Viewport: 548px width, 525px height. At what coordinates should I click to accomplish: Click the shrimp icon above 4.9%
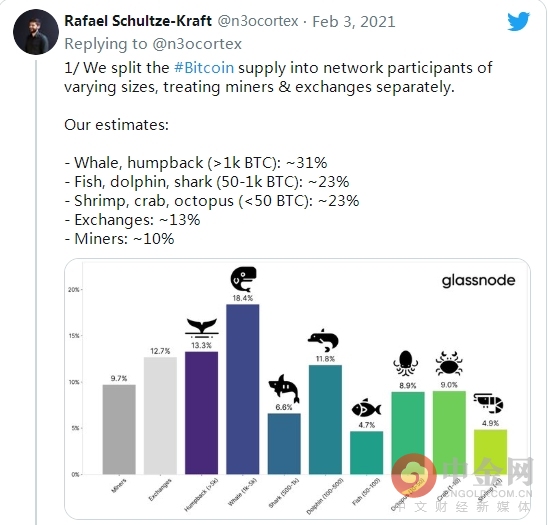coord(488,403)
